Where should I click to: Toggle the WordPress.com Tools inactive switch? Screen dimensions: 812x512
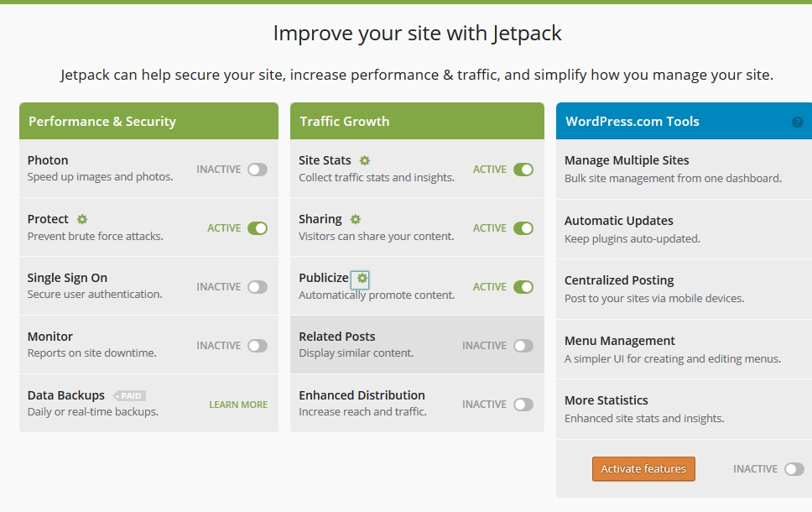794,469
